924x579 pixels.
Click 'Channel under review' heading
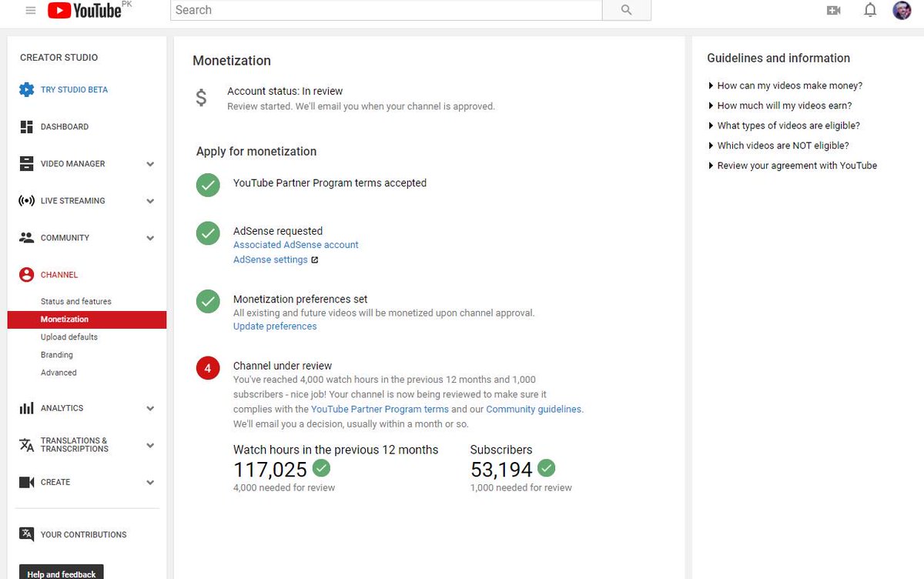[x=283, y=366]
